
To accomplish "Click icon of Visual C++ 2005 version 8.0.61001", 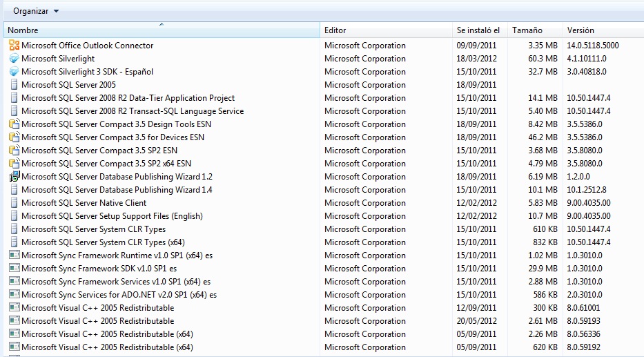I will pos(14,308).
